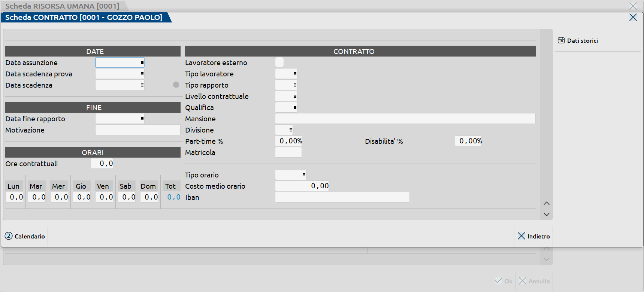This screenshot has width=644, height=292.
Task: Click gray status circle beside Data scadenza
Action: (x=176, y=85)
